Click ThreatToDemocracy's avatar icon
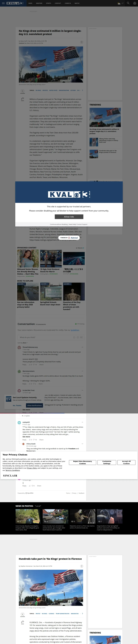Viewport: 138px width, 644px height. click(x=19, y=348)
